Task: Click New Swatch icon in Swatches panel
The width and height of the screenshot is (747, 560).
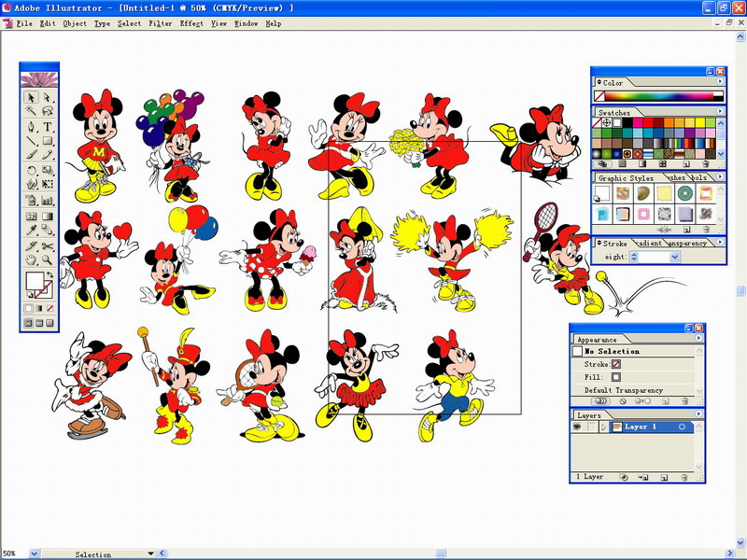Action: [x=686, y=164]
